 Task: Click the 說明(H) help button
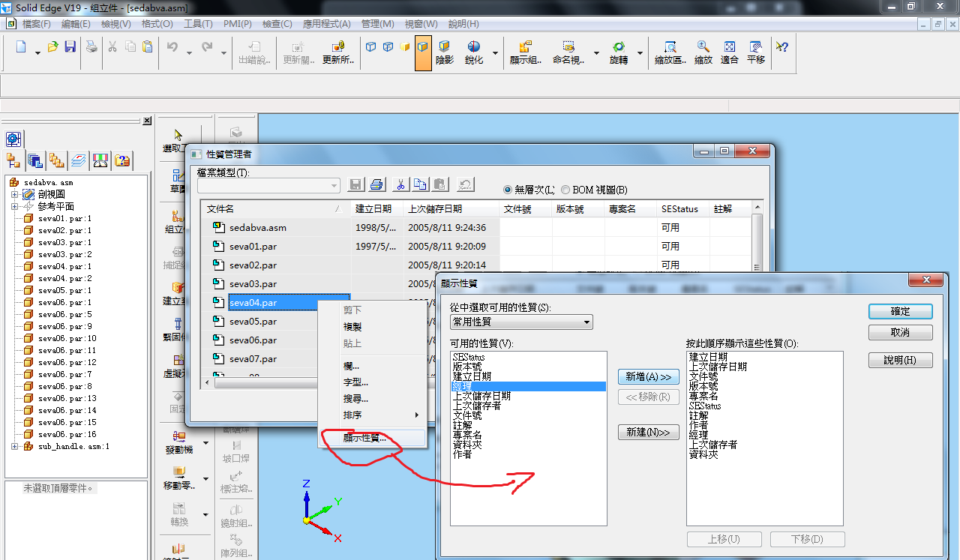[x=901, y=361]
